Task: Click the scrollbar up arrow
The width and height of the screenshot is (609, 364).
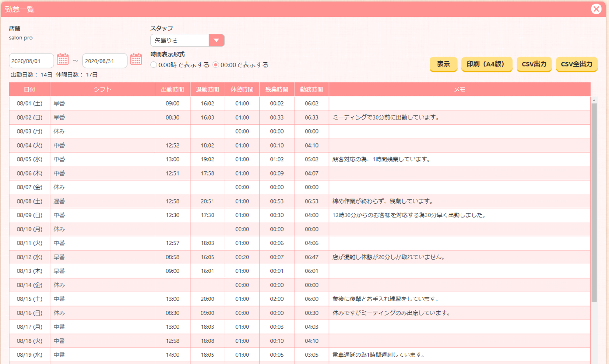Action: point(594,100)
